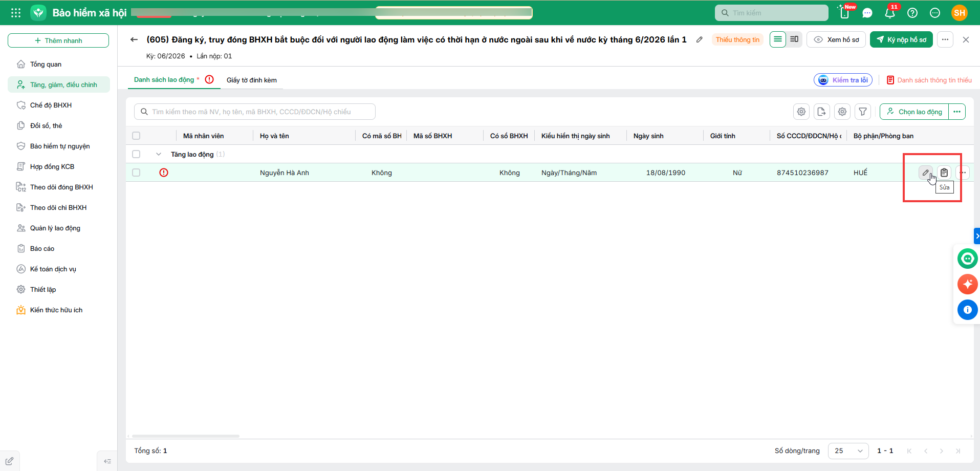Open Đổi sổ, thẻ in the sidebar
Image resolution: width=980 pixels, height=471 pixels.
pyautogui.click(x=59, y=125)
